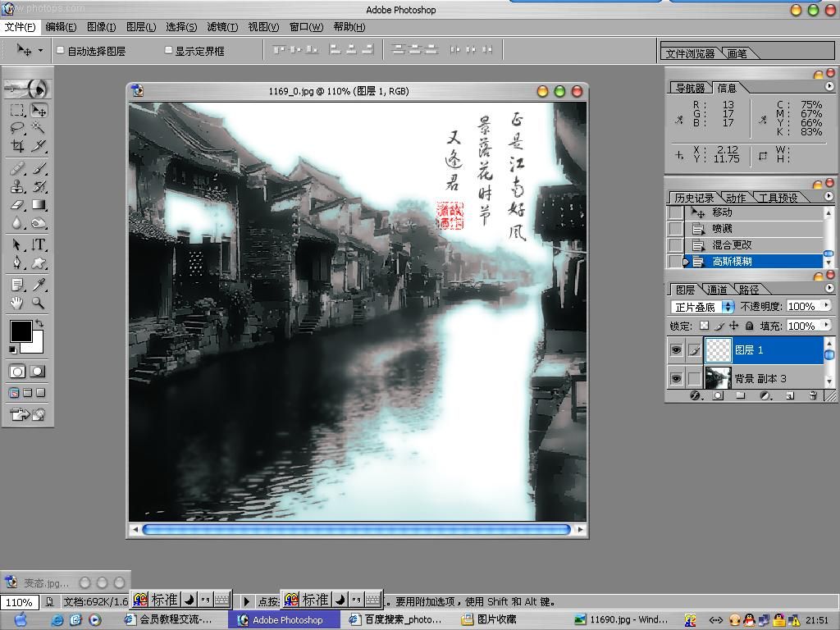The image size is (840, 630).
Task: Open status bar info options arrow
Action: (x=246, y=601)
